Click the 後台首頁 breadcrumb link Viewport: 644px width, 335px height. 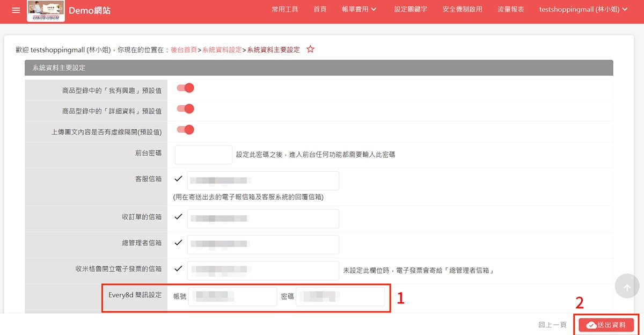(x=184, y=49)
